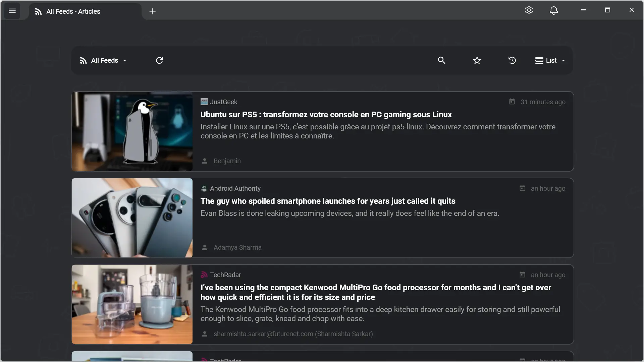Viewport: 644px width, 362px height.
Task: Open the article search
Action: (x=441, y=60)
